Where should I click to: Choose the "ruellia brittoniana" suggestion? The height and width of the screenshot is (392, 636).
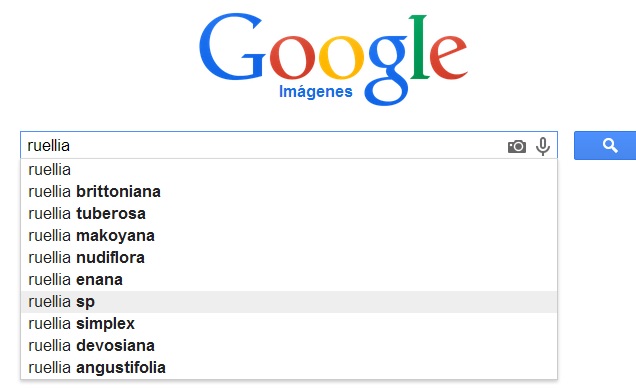pyautogui.click(x=289, y=192)
